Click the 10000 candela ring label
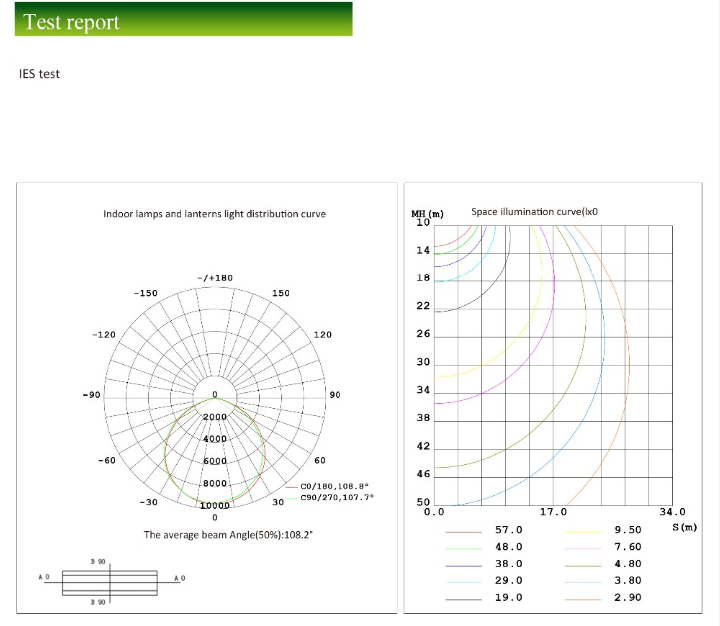720x626 pixels. pos(215,505)
